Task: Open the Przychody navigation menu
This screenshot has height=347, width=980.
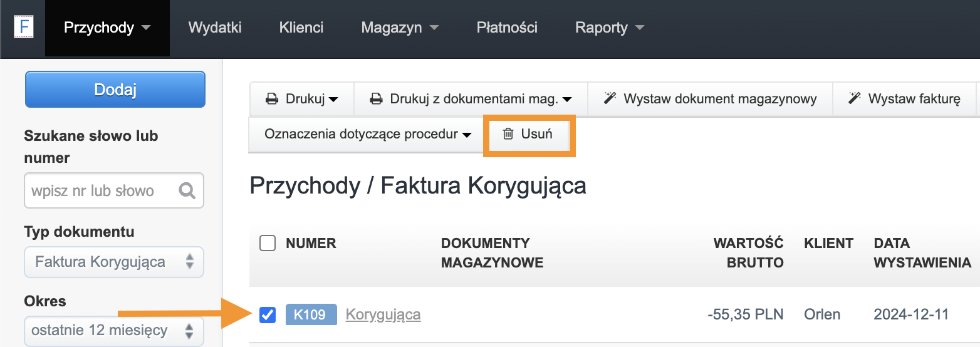Action: [108, 28]
